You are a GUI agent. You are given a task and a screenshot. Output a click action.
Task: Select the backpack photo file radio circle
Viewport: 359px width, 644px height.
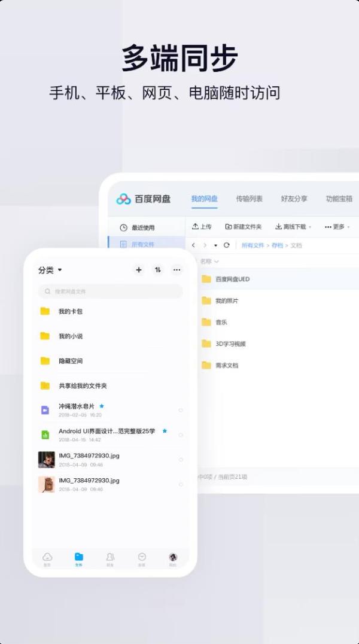181,485
